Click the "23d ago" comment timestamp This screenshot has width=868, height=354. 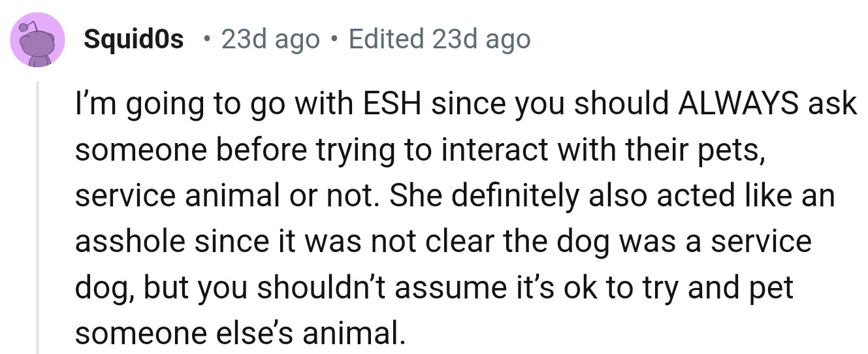(270, 40)
